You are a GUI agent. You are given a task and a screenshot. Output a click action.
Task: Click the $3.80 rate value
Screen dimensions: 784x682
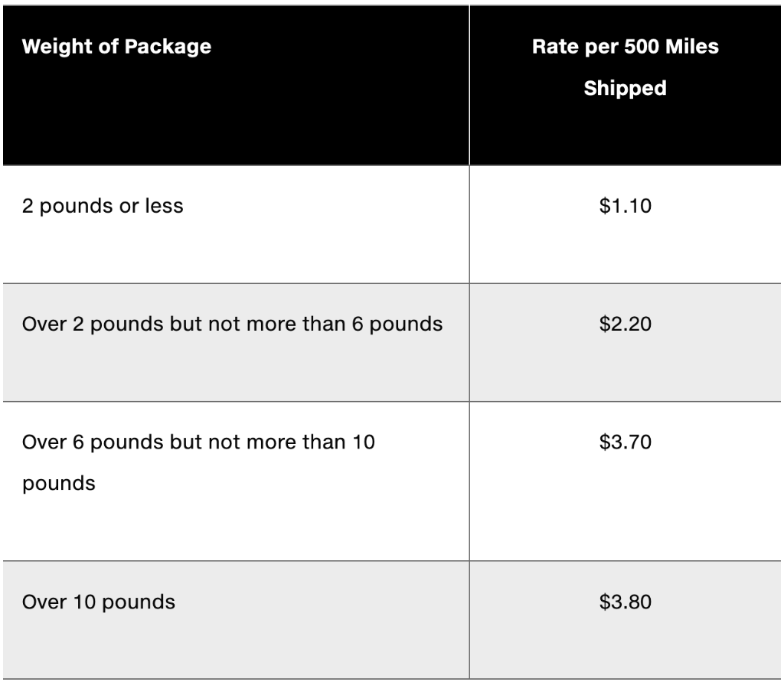(x=626, y=602)
